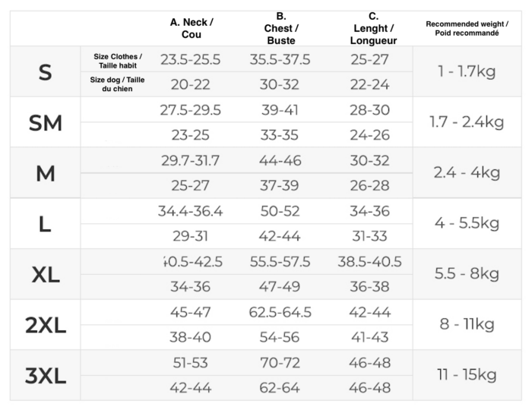Select the 2XL size label
The width and height of the screenshot is (532, 410).
click(45, 326)
